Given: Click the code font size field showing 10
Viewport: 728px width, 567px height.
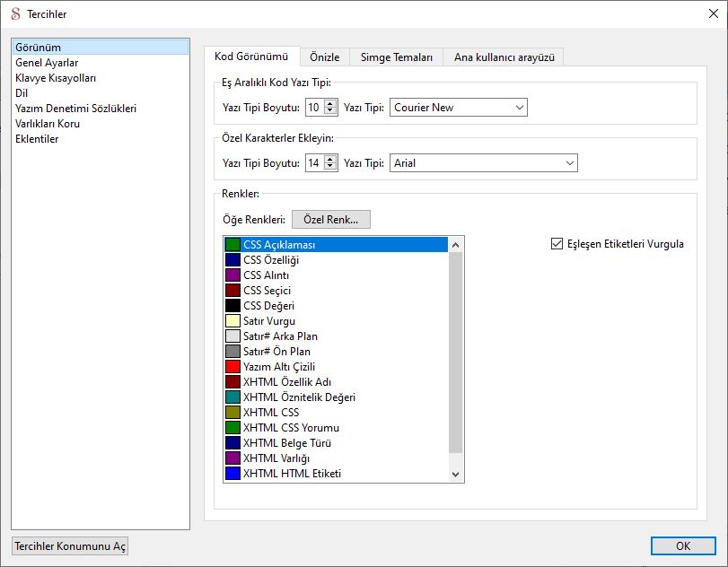Looking at the screenshot, I should pos(315,107).
